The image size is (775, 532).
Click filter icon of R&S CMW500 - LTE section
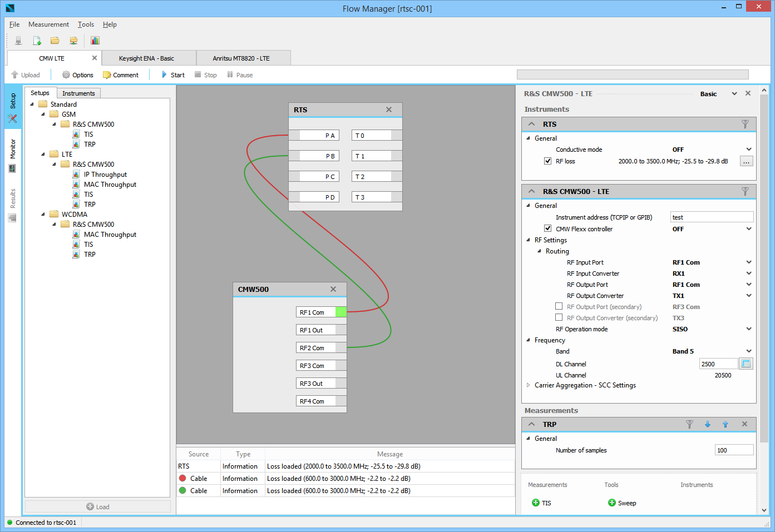(745, 191)
